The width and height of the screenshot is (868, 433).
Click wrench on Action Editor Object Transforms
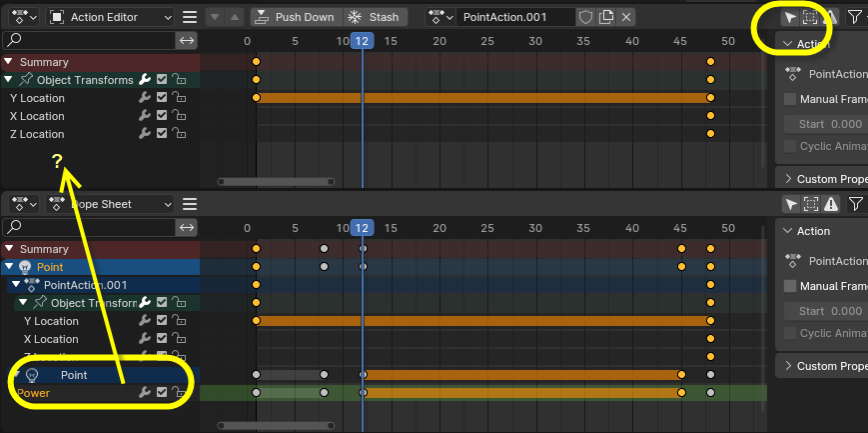[145, 80]
